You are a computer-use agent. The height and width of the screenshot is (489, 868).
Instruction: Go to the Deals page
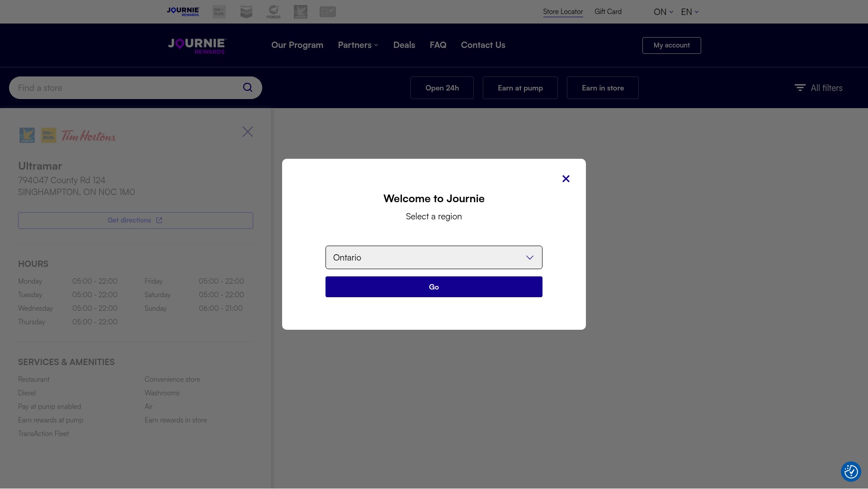point(404,45)
